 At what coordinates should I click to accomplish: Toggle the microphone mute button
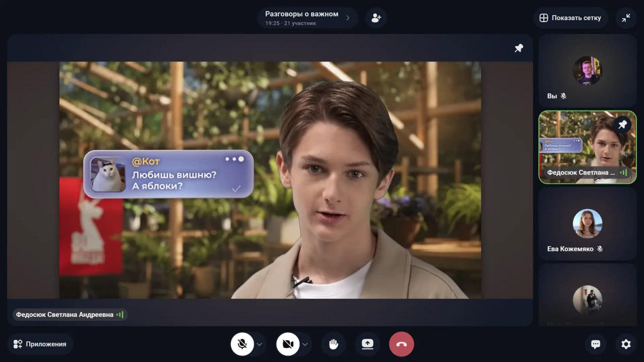point(242,344)
